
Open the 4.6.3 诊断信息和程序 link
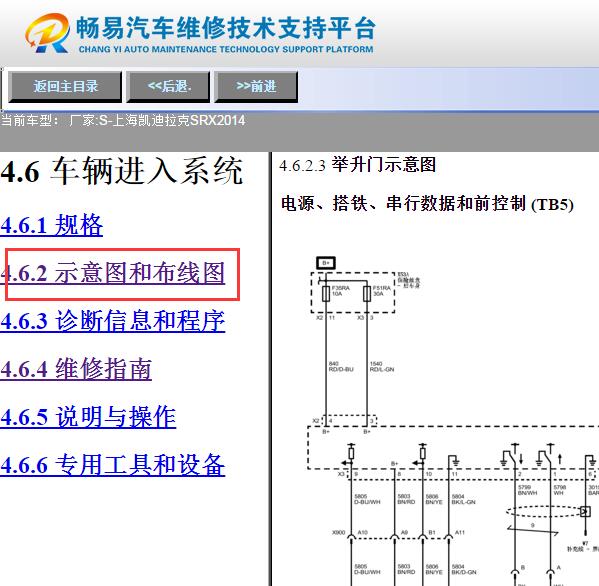tap(113, 321)
